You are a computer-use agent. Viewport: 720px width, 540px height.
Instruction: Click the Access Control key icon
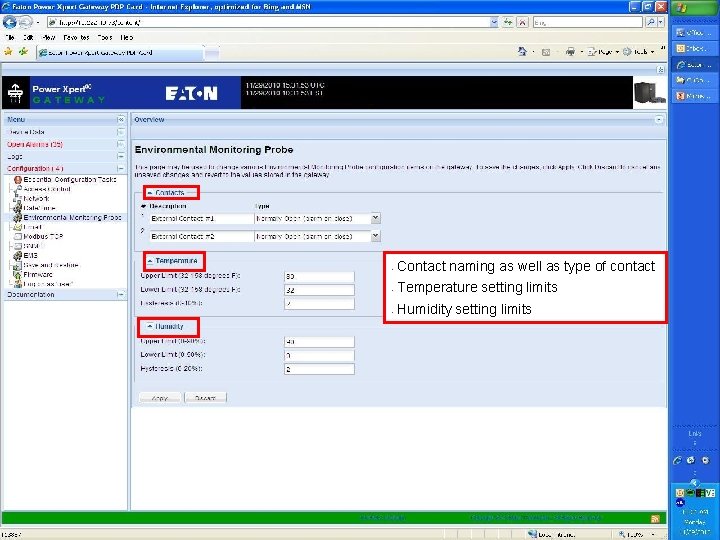18,189
